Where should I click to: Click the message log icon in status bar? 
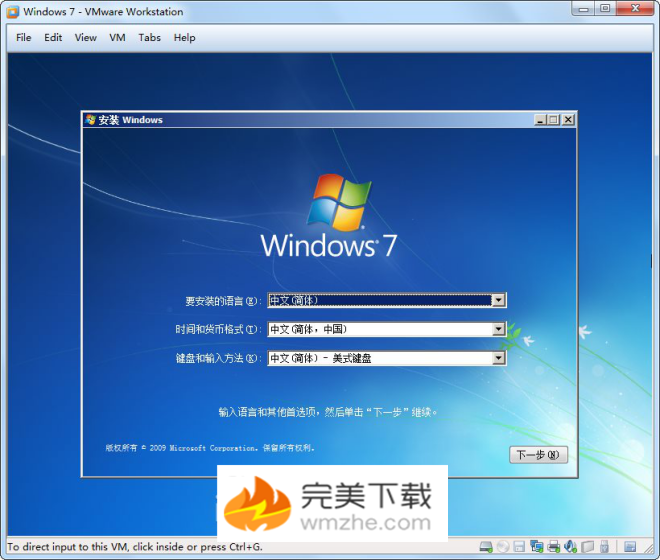(630, 547)
